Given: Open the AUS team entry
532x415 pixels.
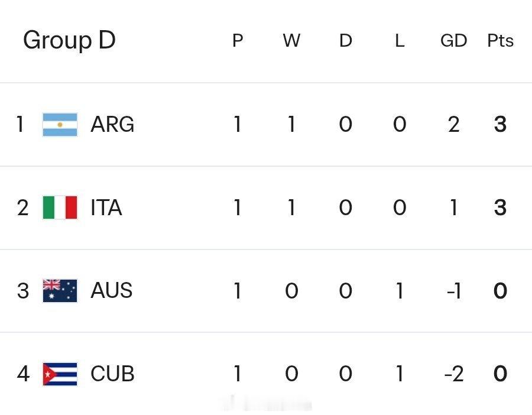Looking at the screenshot, I should coord(112,291).
